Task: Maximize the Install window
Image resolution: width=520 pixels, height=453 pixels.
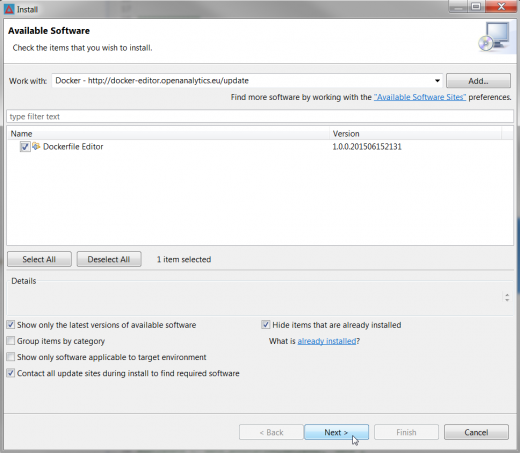Action: click(x=476, y=7)
